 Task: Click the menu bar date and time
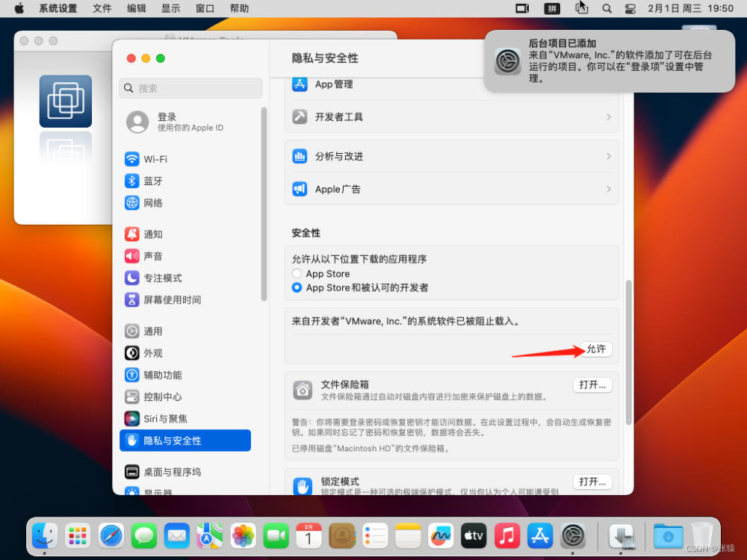tap(690, 8)
